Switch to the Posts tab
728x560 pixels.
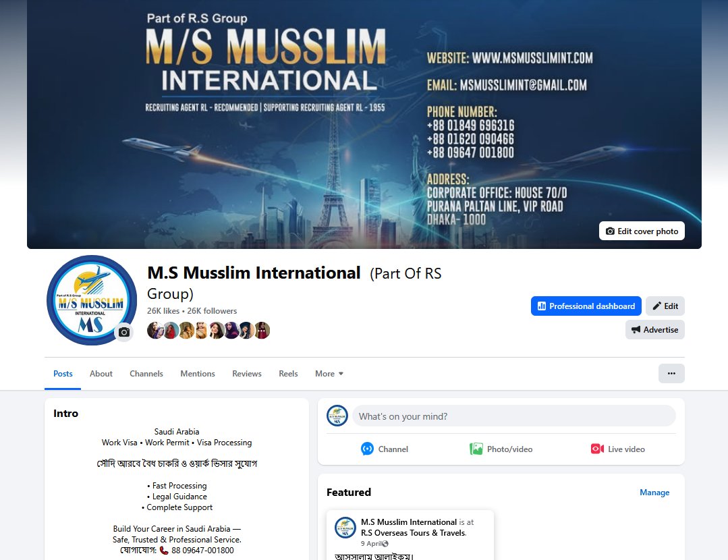pyautogui.click(x=63, y=374)
